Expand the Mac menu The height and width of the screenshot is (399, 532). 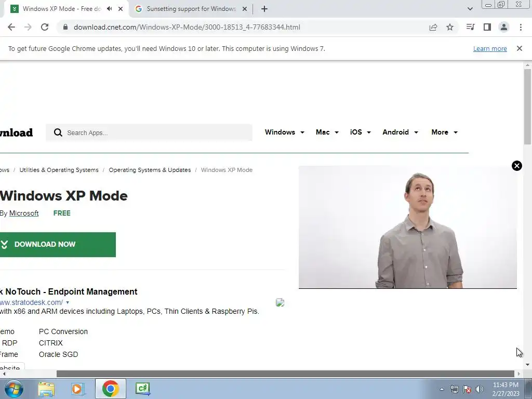click(327, 132)
